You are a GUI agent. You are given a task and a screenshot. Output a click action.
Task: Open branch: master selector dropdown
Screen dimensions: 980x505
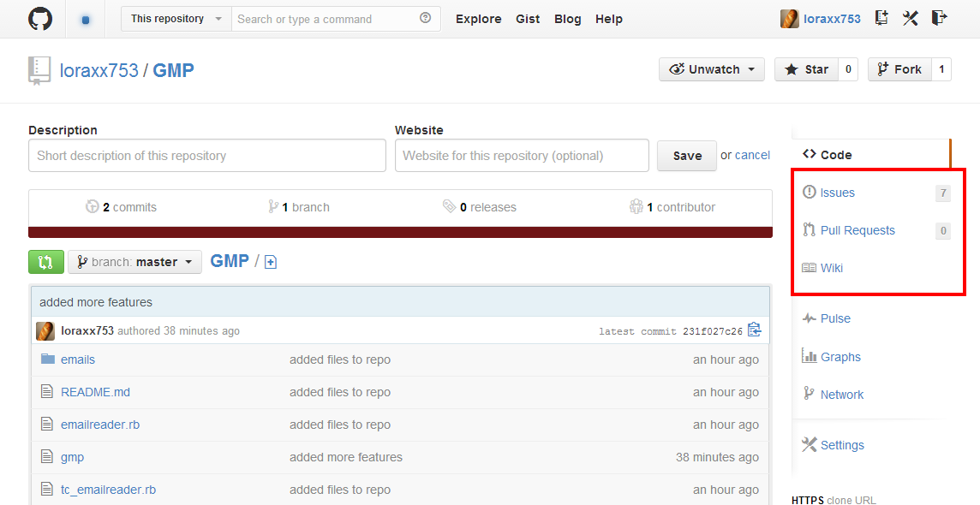click(135, 262)
